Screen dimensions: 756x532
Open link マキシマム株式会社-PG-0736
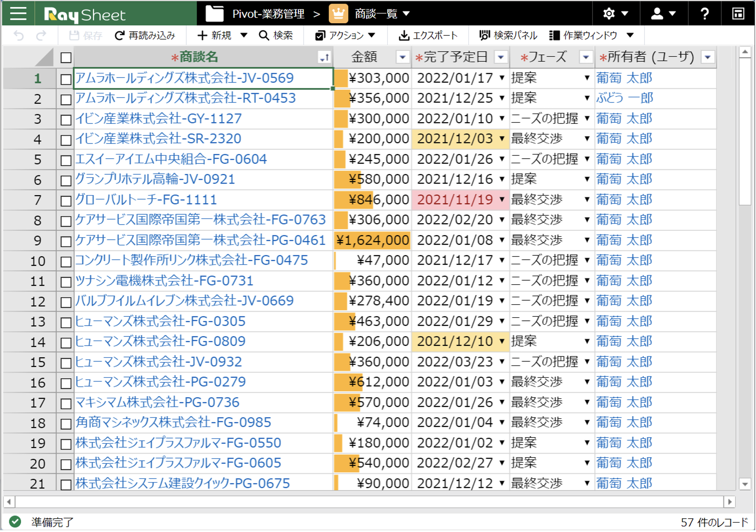157,402
